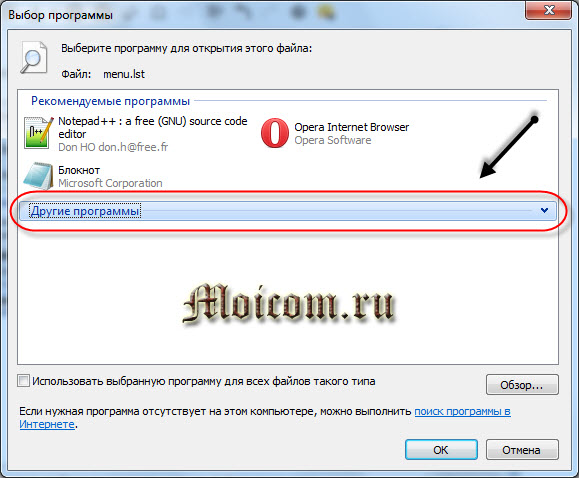Click the 'Интернете' link text
The height and width of the screenshot is (478, 579).
click(47, 424)
